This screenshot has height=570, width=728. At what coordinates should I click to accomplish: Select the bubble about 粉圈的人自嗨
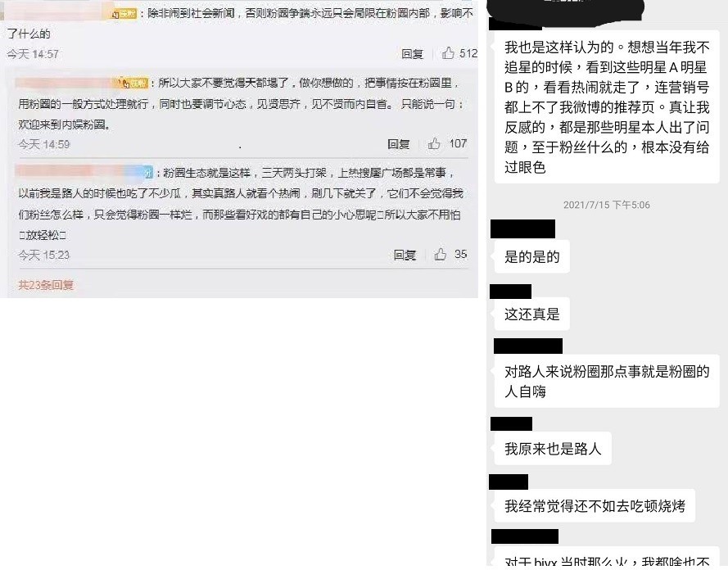[x=607, y=381]
